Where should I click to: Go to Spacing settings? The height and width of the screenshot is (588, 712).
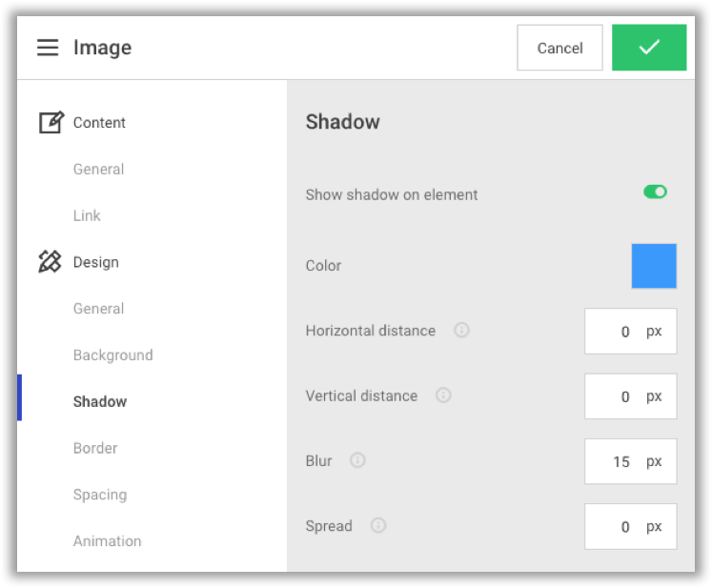point(100,495)
